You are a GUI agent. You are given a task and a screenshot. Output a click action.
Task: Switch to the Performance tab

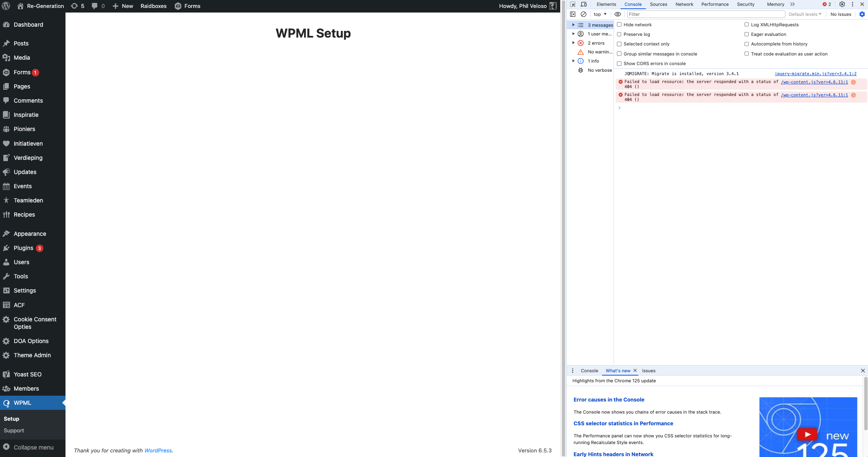click(x=715, y=4)
